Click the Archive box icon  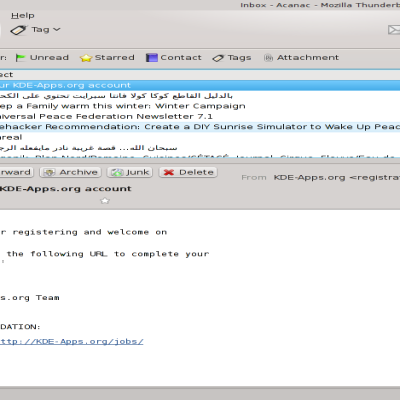[50, 172]
